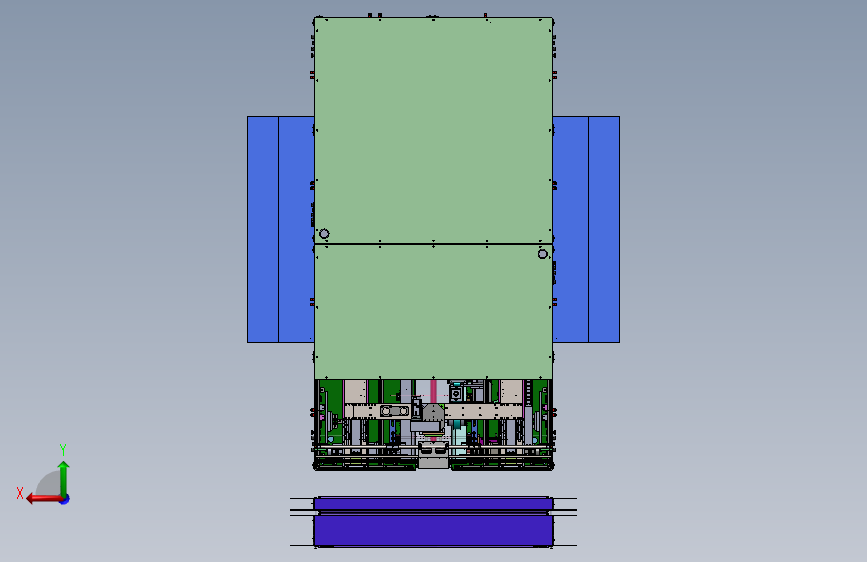This screenshot has width=867, height=562.
Task: Select the upper green cover panel
Action: [434, 131]
